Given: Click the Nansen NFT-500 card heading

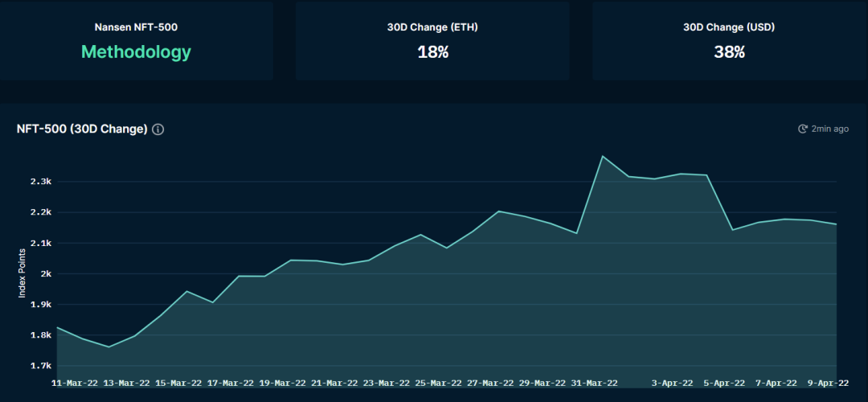Looking at the screenshot, I should pos(136,27).
